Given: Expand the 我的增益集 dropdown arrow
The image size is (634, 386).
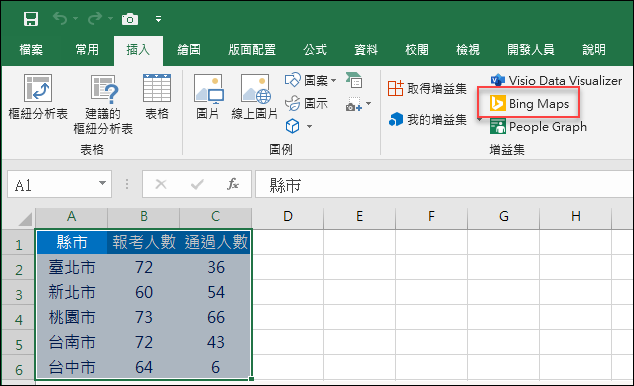Looking at the screenshot, I should 480,120.
